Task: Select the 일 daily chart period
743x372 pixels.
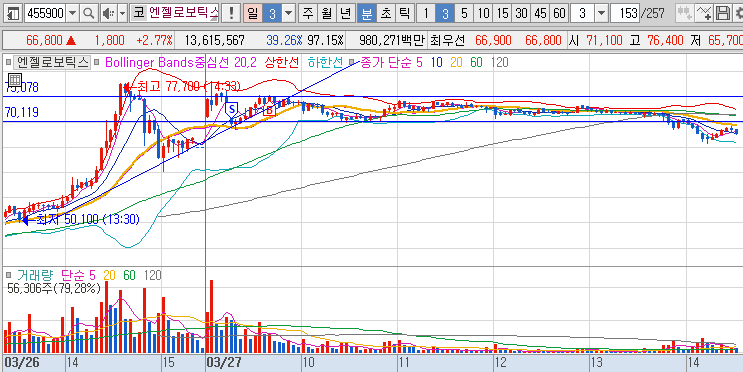Action: (254, 13)
